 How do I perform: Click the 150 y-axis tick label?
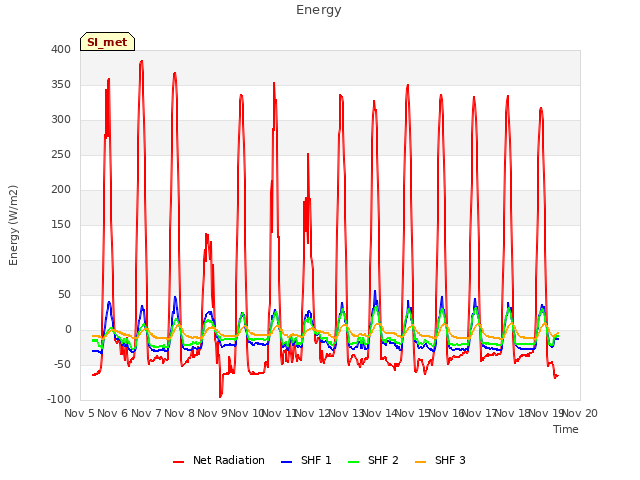tap(61, 224)
